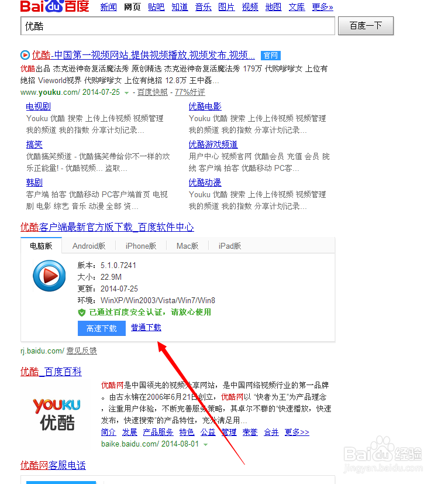Click the 普通下载 link

click(x=146, y=328)
